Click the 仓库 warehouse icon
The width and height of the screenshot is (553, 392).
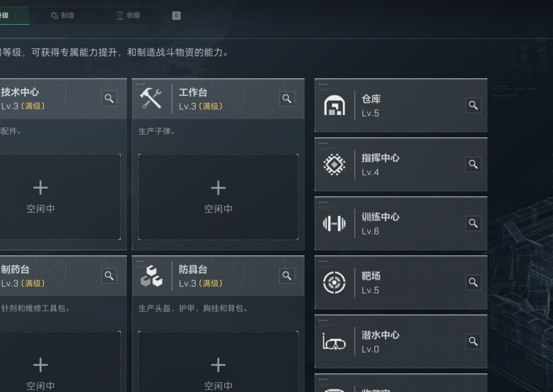335,105
